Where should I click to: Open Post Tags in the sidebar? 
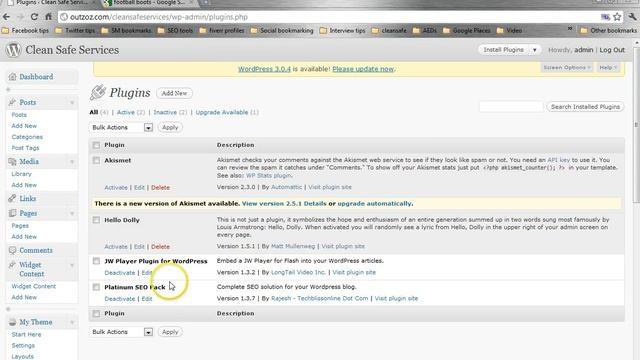(x=25, y=148)
